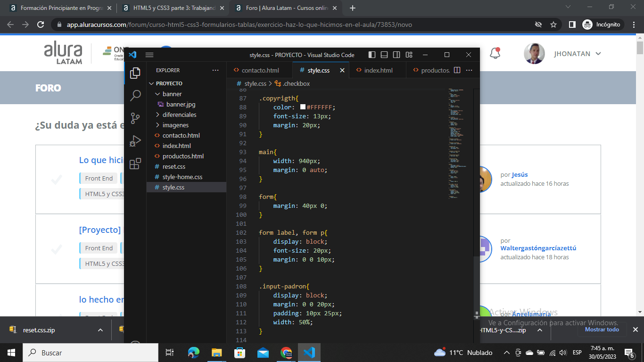Go back in Chrome browser
This screenshot has width=644, height=362.
[10, 25]
